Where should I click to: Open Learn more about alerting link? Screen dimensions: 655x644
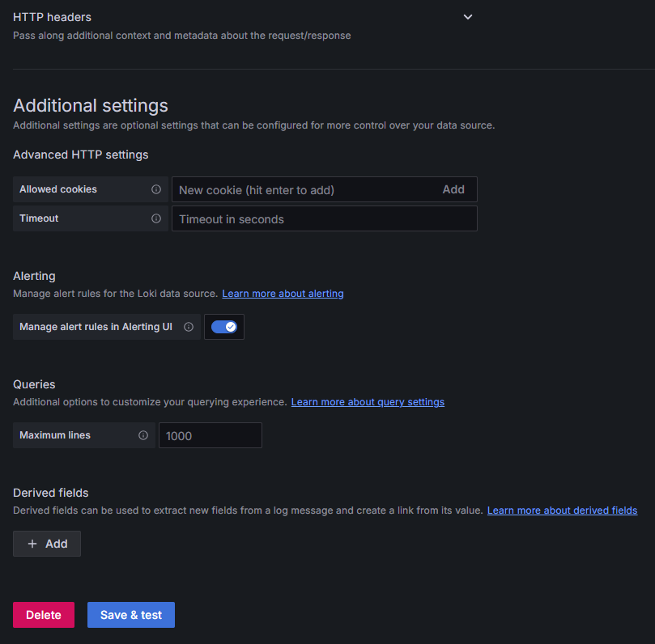283,294
